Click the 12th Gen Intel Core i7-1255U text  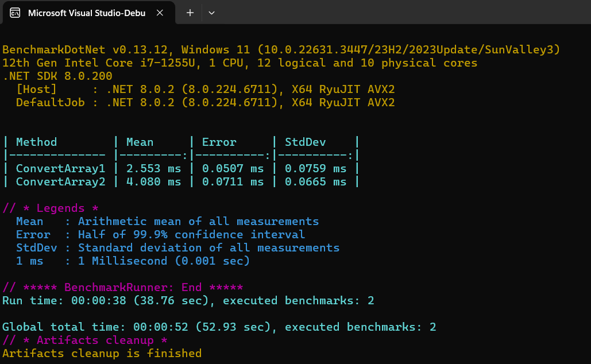coord(99,63)
